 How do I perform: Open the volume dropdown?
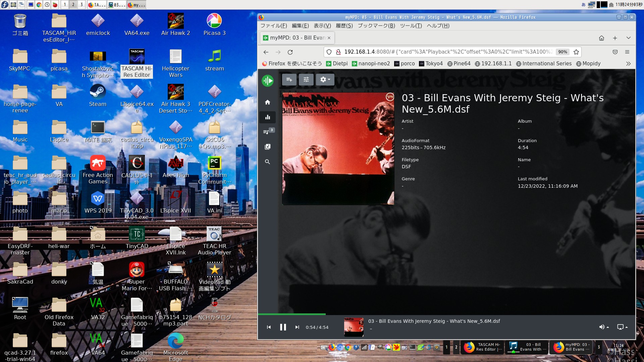[604, 327]
